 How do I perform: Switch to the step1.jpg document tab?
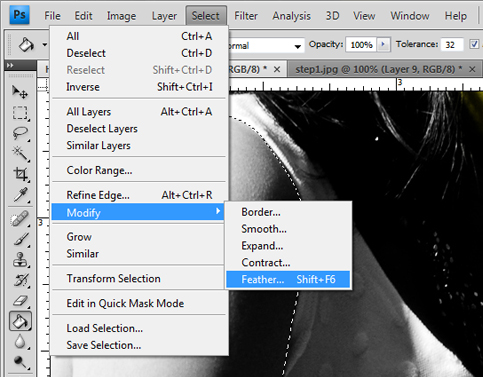pyautogui.click(x=379, y=69)
